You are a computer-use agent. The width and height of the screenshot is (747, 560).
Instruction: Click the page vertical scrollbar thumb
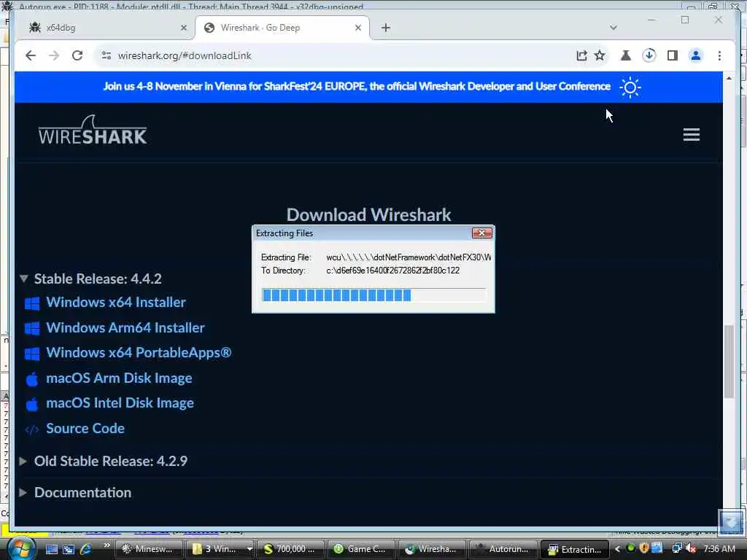[729, 361]
